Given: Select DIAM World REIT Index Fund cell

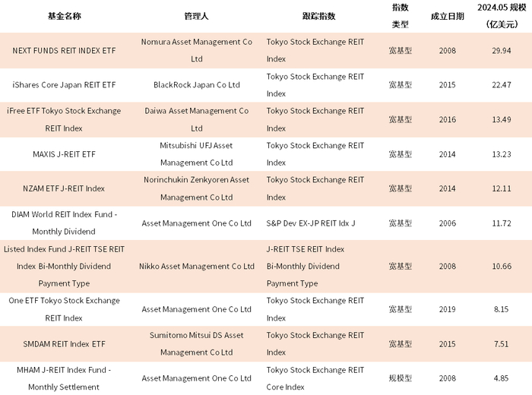Looking at the screenshot, I should 64,223.
